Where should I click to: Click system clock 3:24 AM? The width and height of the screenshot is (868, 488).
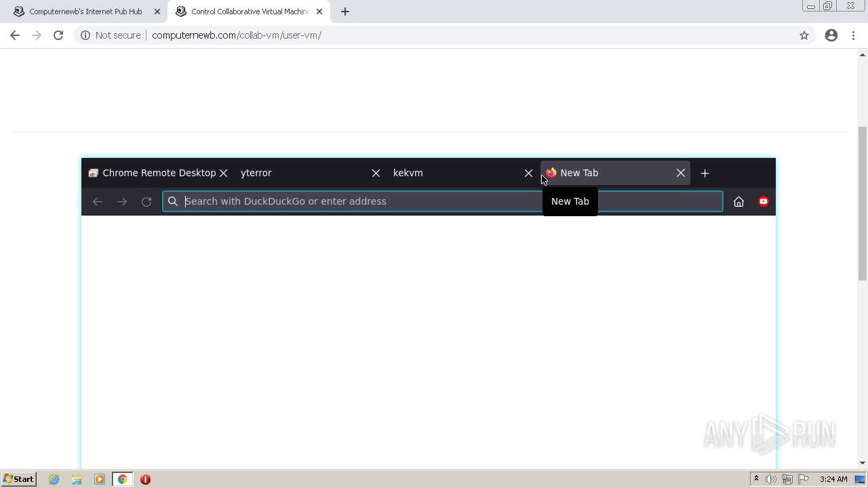tap(833, 479)
